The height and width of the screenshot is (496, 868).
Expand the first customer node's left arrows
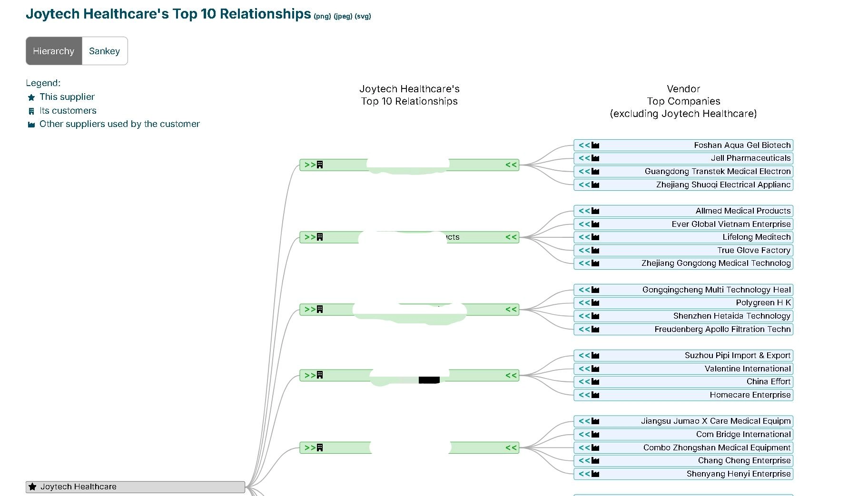tap(310, 165)
